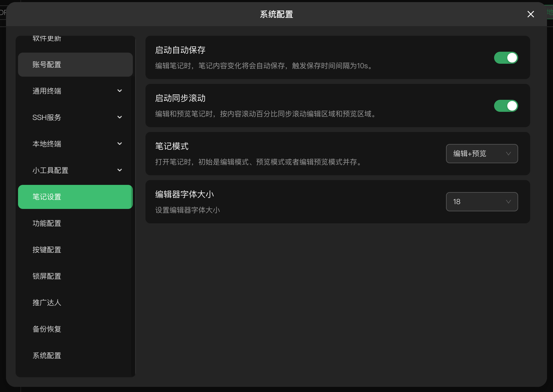
Task: Select the active 笔记设置 entry
Action: [75, 197]
